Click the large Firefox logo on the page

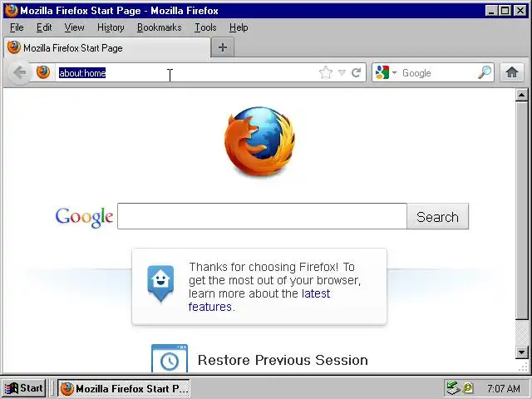click(x=259, y=141)
